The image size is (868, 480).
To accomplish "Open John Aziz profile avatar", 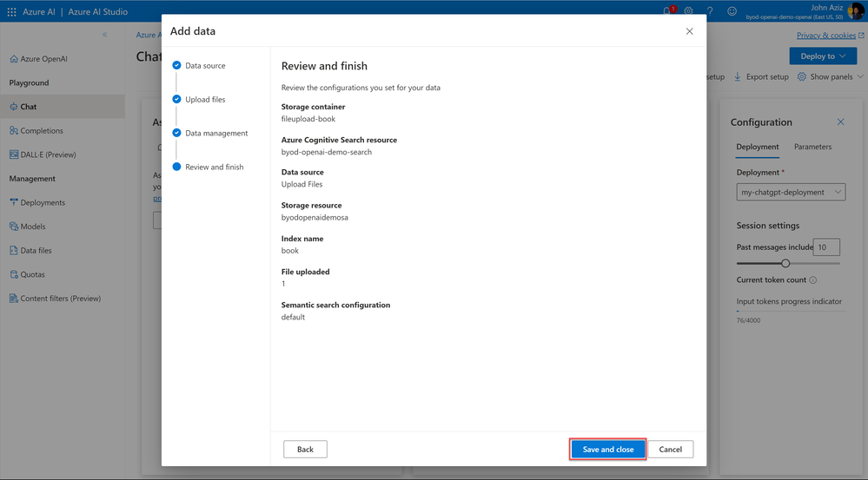I will click(x=857, y=11).
